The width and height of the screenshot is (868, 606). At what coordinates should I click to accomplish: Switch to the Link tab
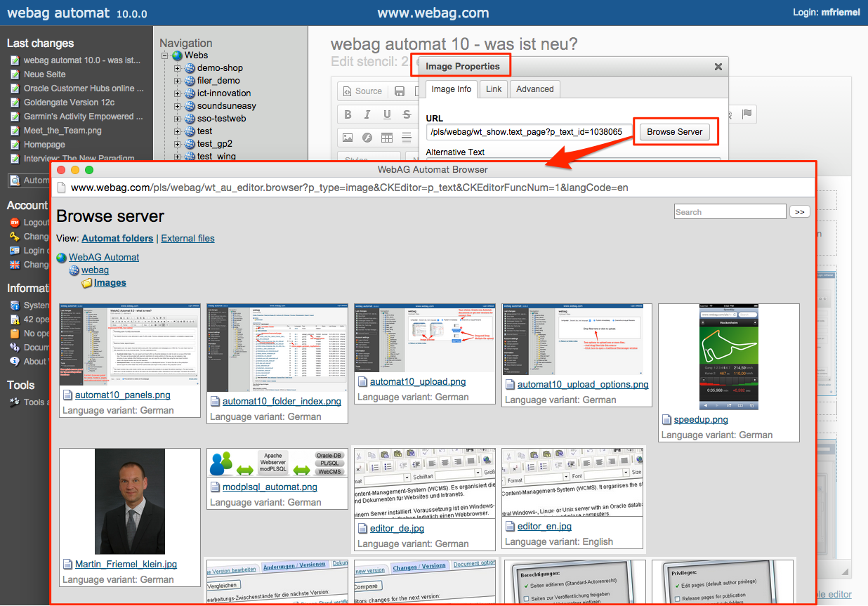[x=494, y=89]
